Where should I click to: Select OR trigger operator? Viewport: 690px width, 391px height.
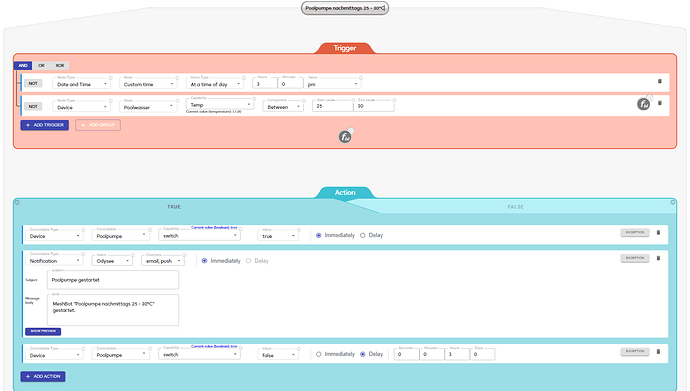pyautogui.click(x=41, y=66)
